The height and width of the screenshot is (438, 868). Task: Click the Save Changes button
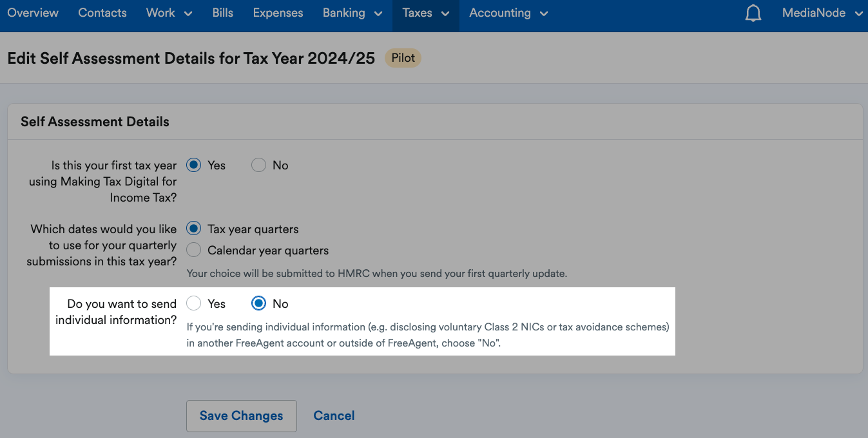[242, 416]
